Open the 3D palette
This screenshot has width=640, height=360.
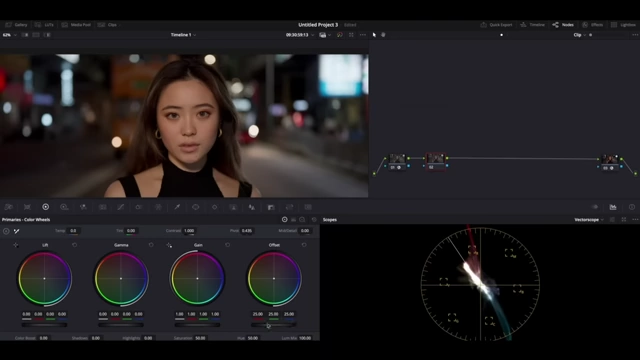click(308, 207)
